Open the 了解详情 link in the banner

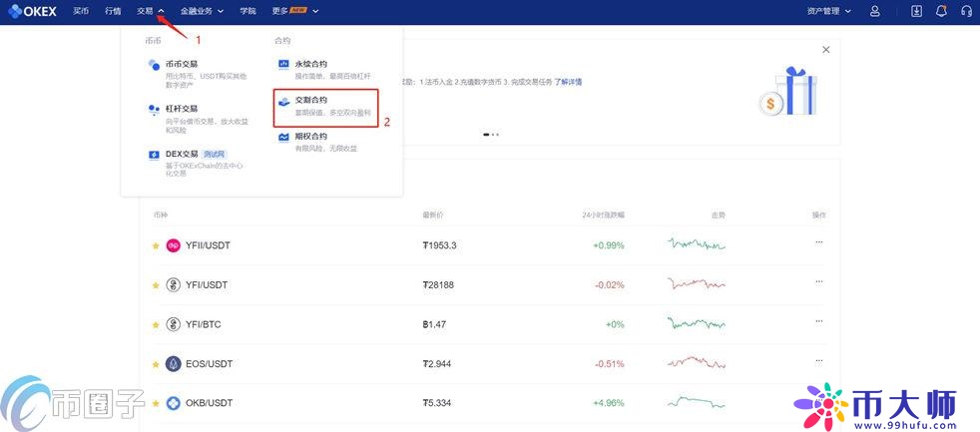point(568,82)
